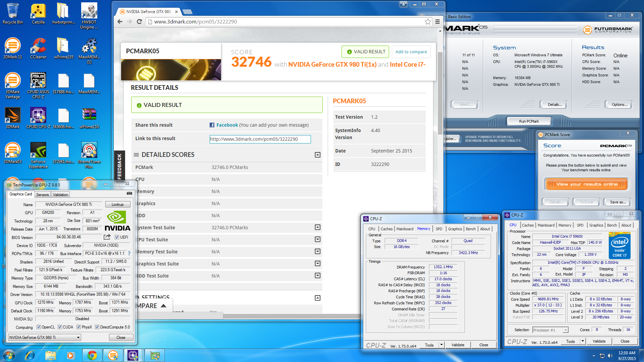Expand the Memory Test Suite row
Viewport: 644px width, 362px height.
(x=317, y=252)
